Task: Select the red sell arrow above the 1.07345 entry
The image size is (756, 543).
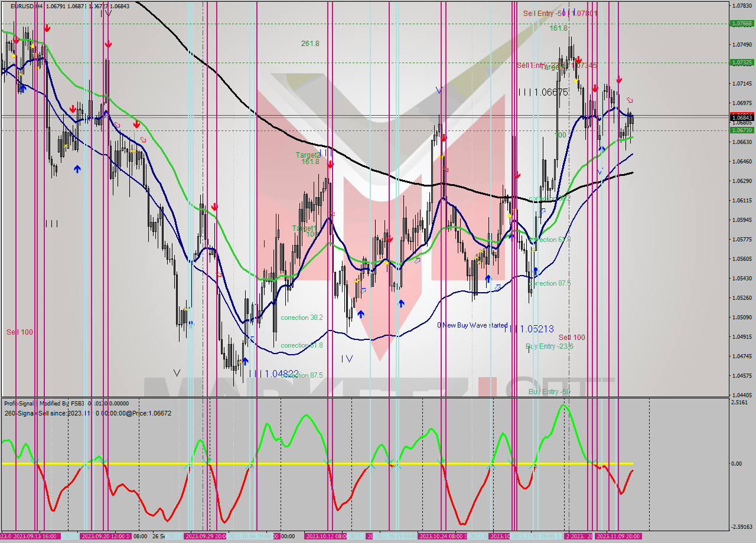Action: pyautogui.click(x=579, y=60)
